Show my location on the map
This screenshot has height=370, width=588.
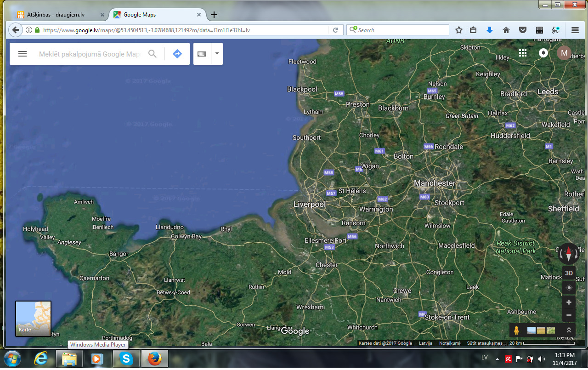click(569, 288)
